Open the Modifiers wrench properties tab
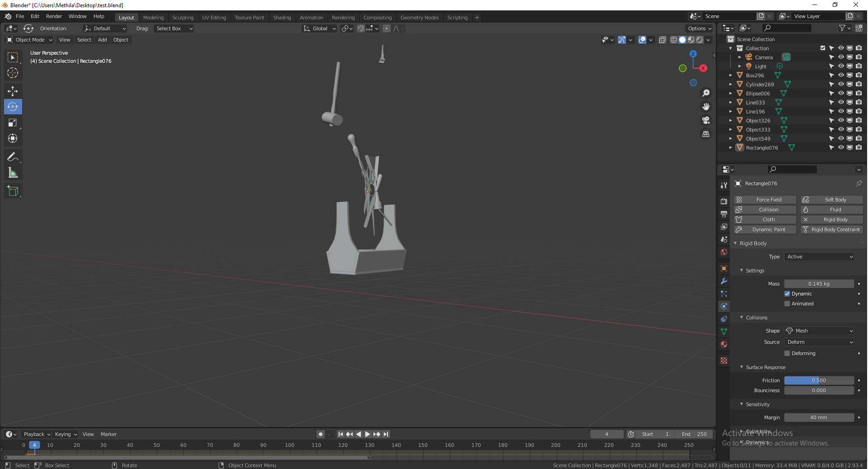 [x=724, y=281]
